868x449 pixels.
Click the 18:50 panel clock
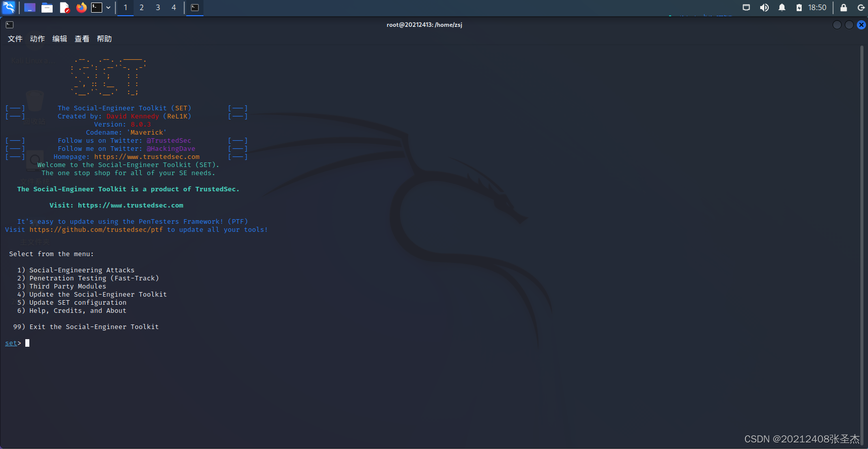coord(817,8)
